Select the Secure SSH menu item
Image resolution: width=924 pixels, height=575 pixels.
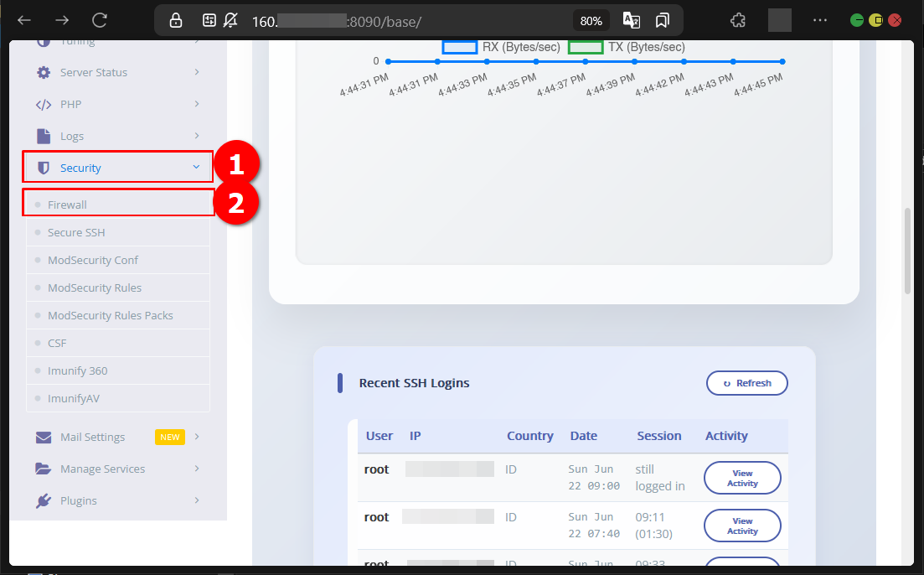click(76, 233)
